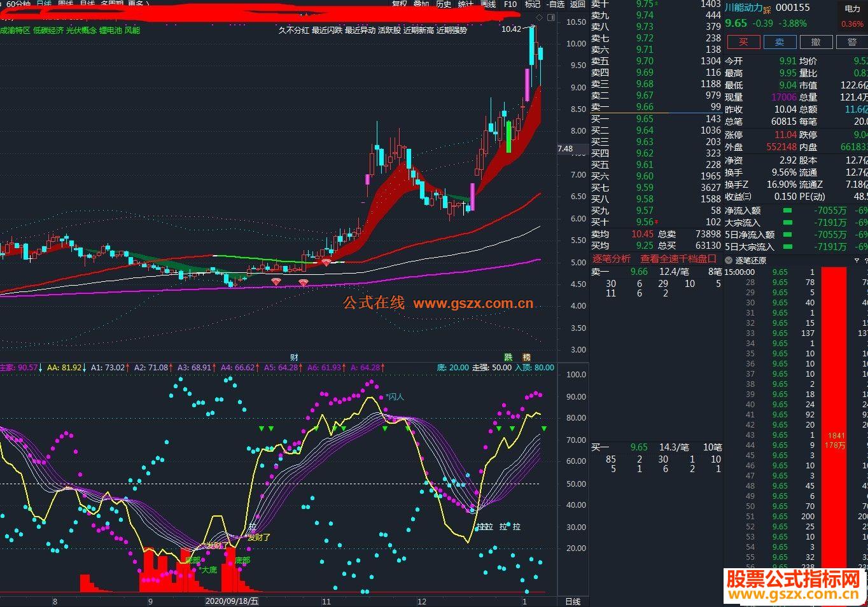Viewport: 868px width, 607px height.
Task: Click the 警 alert button
Action: pos(852,42)
